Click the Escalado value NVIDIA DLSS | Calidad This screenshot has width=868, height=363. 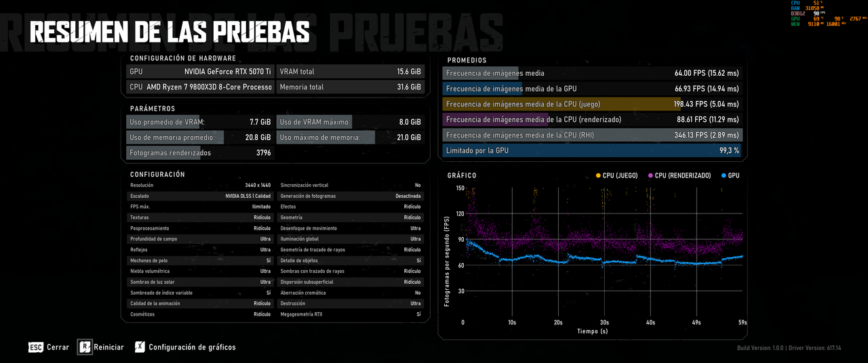248,196
